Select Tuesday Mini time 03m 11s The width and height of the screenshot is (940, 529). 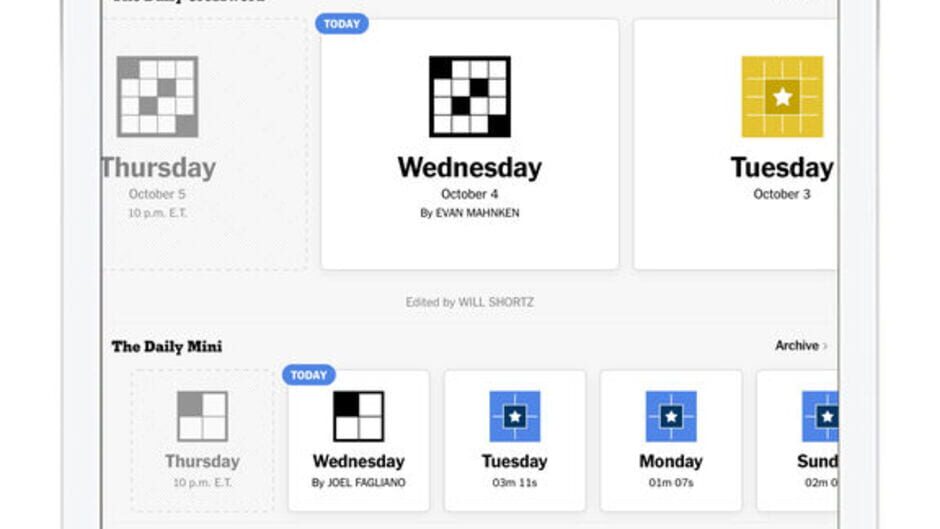click(514, 483)
